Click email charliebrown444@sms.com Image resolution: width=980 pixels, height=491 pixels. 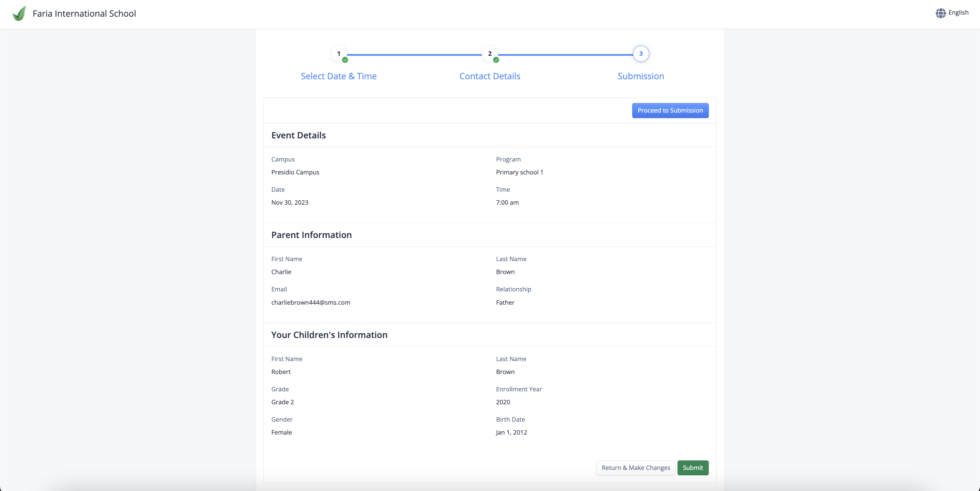pos(310,303)
